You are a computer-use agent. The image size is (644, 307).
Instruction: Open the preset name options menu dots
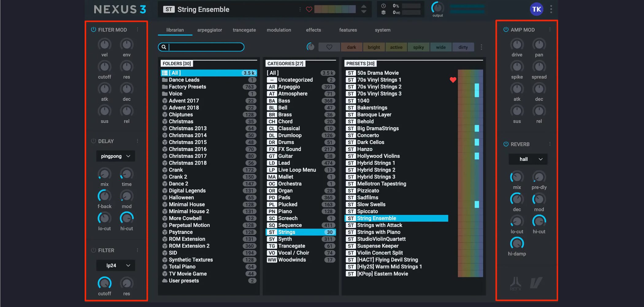tap(300, 10)
